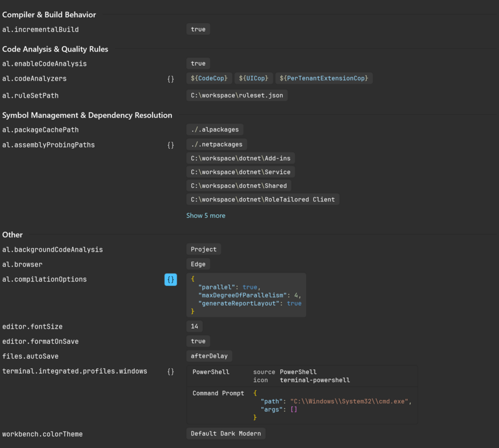
Task: Click the workbench.colorTheme setting name
Action: [43, 435]
